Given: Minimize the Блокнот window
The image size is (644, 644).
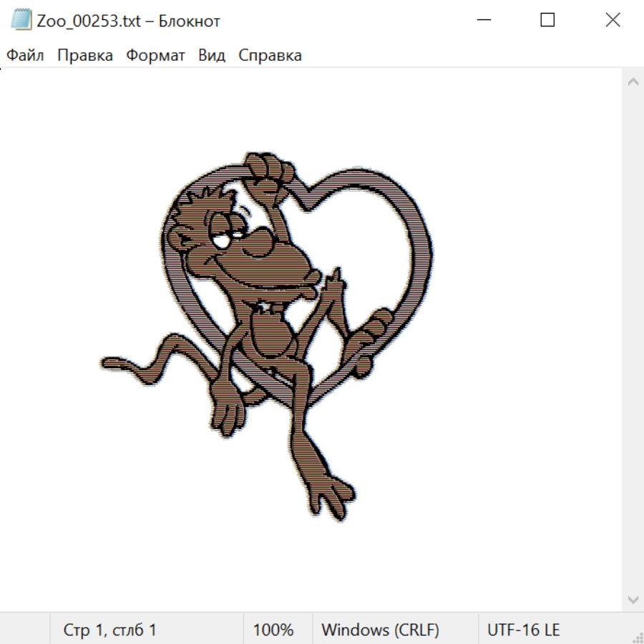Looking at the screenshot, I should point(482,20).
